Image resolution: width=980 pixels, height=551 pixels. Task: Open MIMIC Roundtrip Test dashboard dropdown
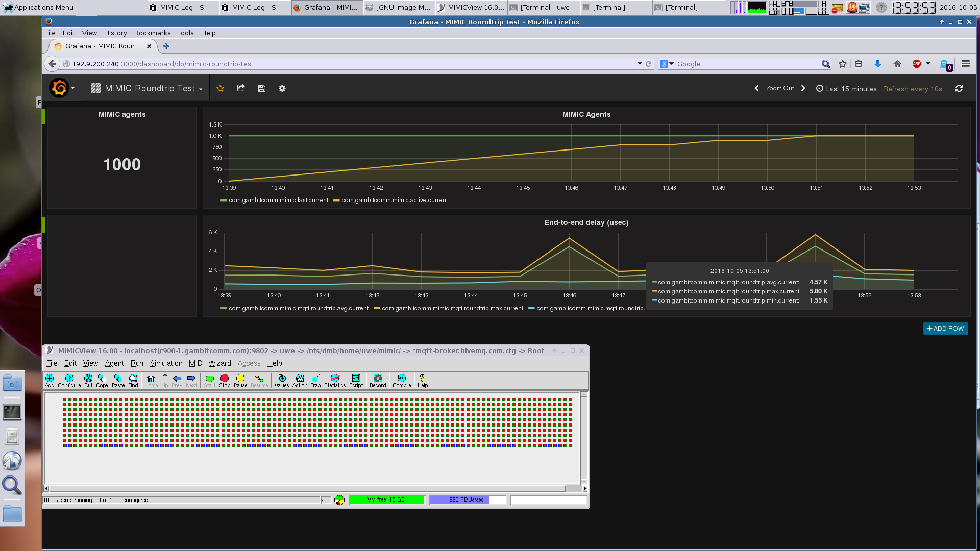147,88
